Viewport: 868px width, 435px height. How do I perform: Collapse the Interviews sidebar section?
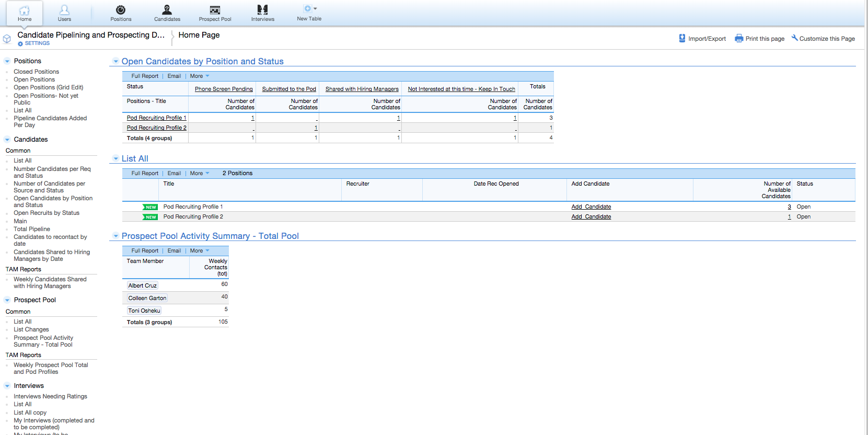[7, 386]
